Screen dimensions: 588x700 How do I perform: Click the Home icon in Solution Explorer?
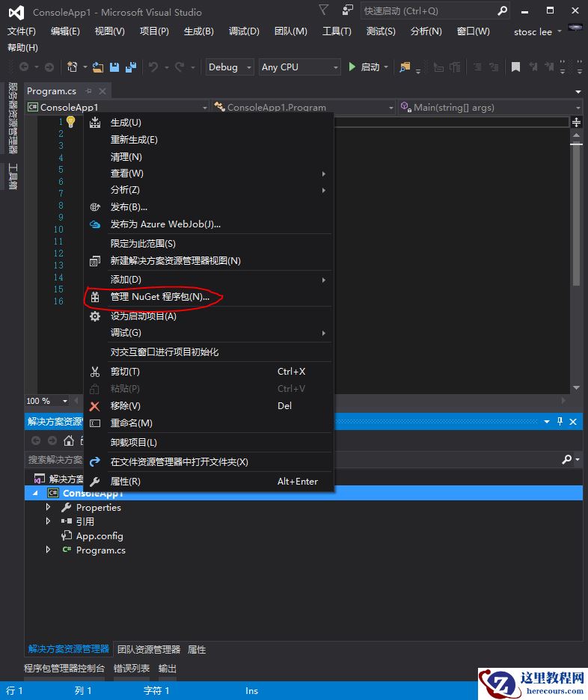(x=69, y=440)
